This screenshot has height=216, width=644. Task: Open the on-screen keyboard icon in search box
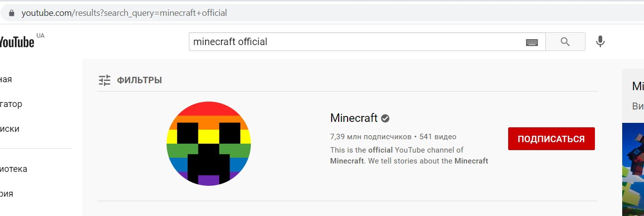(532, 43)
